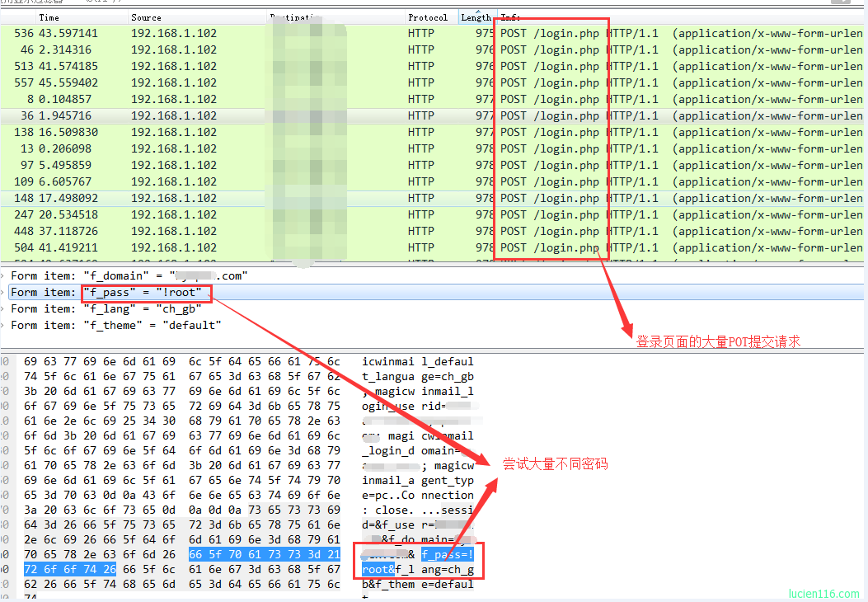Select packet 13 at time 0.206098
The image size is (868, 602).
point(432,149)
